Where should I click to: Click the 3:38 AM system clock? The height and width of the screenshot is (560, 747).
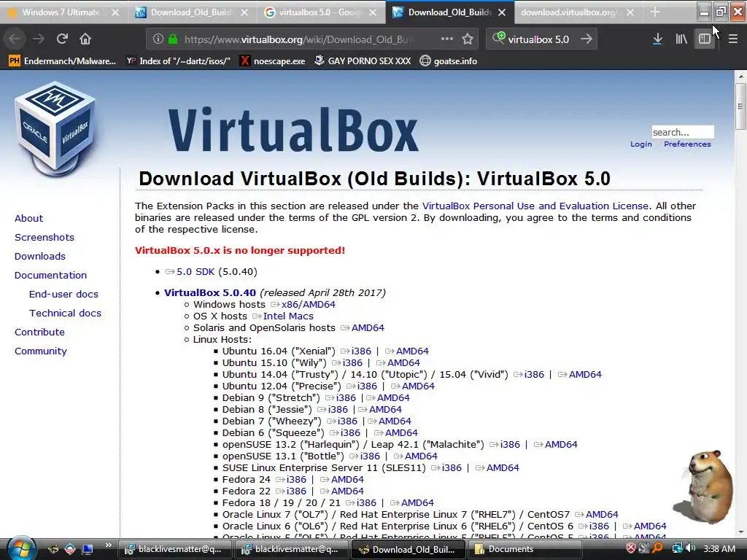coord(719,548)
